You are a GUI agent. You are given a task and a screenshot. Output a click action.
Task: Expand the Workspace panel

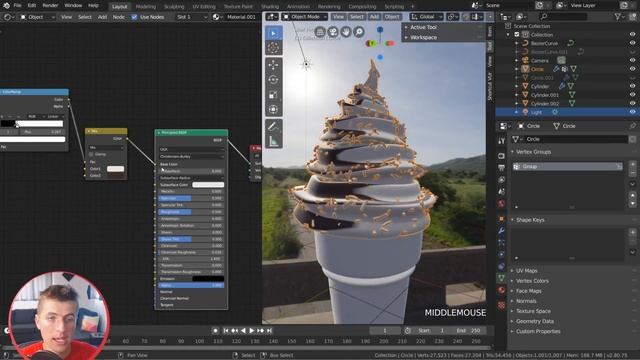[423, 38]
